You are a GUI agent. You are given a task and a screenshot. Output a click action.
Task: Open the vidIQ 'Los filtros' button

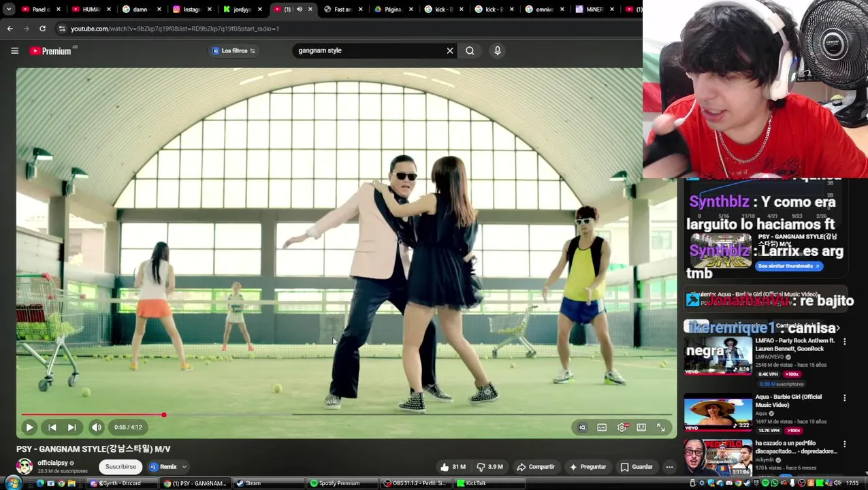(x=234, y=50)
